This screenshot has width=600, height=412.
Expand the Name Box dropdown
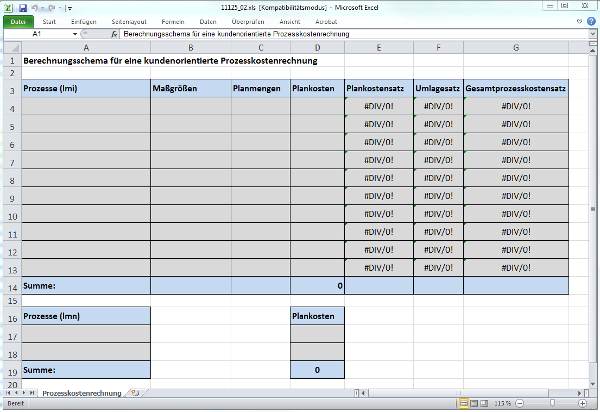point(75,34)
